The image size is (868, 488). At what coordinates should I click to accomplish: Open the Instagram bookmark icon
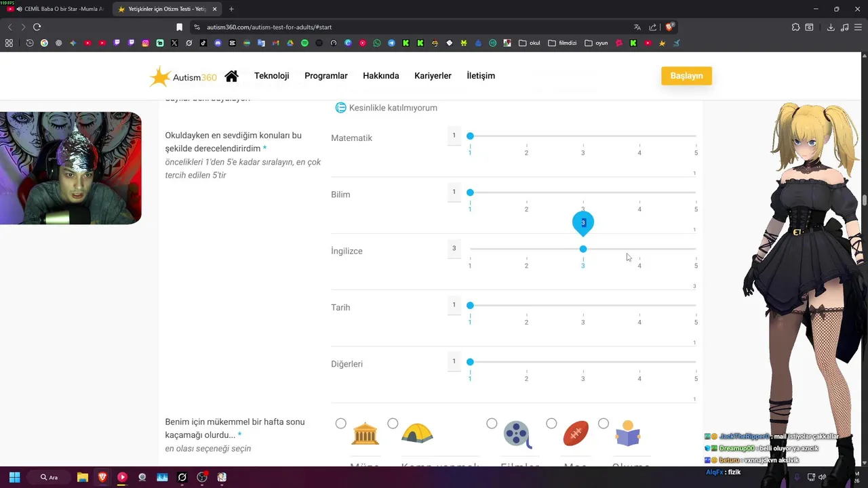pos(145,43)
